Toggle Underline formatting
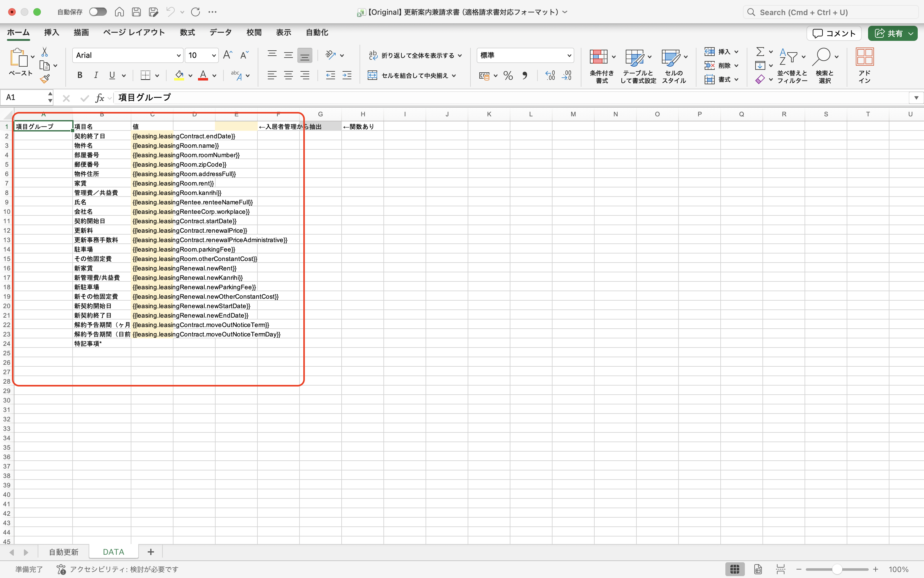This screenshot has width=924, height=578. pyautogui.click(x=112, y=75)
